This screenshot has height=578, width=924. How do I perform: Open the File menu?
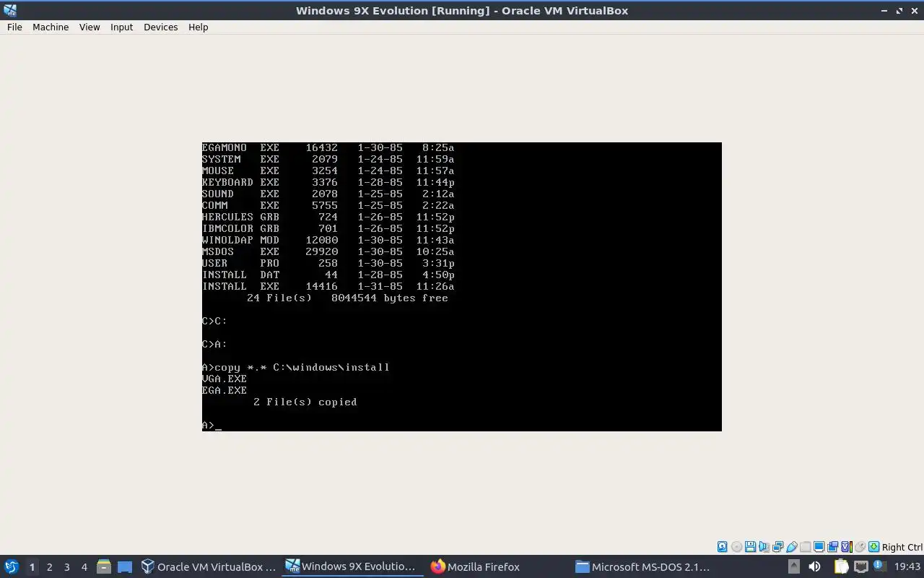pos(14,27)
